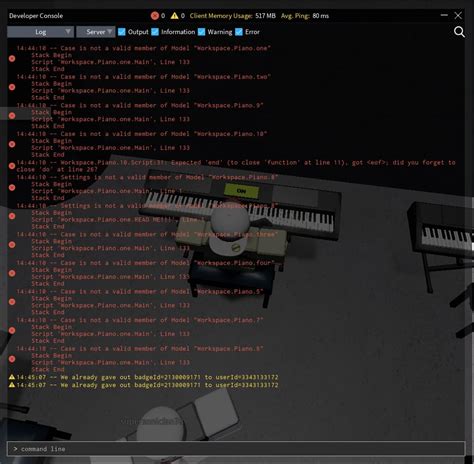The height and width of the screenshot is (464, 474).
Task: Toggle the Warning checkbox
Action: [201, 32]
